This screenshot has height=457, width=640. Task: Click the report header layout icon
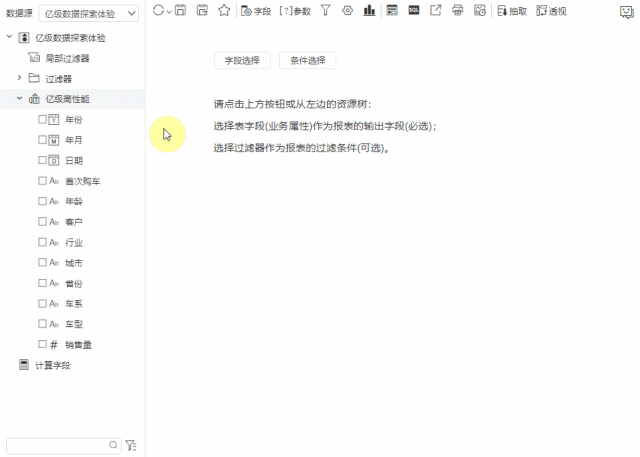[392, 10]
